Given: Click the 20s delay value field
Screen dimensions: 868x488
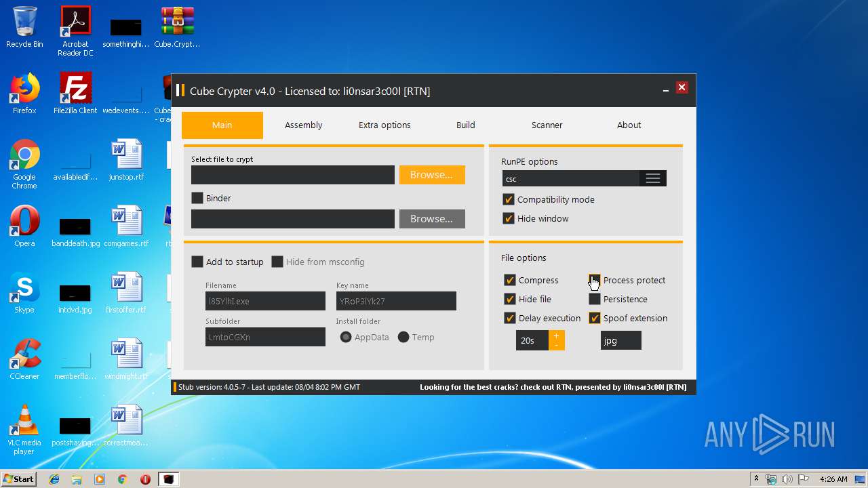Looking at the screenshot, I should tap(532, 340).
